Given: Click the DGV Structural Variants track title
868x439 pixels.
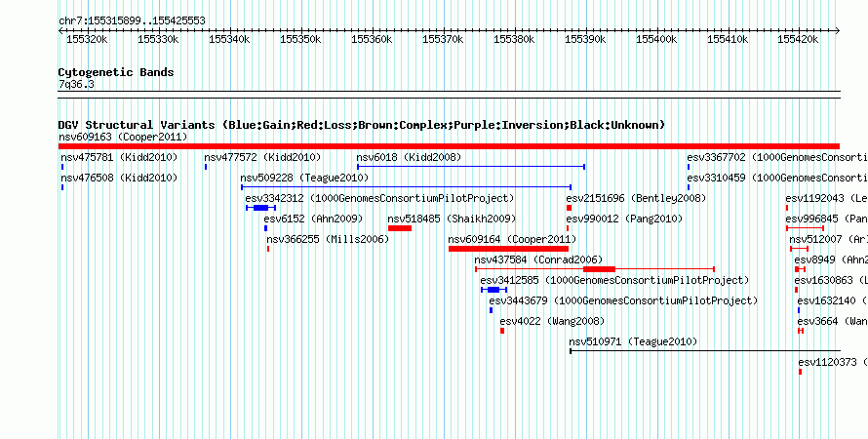Looking at the screenshot, I should (362, 125).
